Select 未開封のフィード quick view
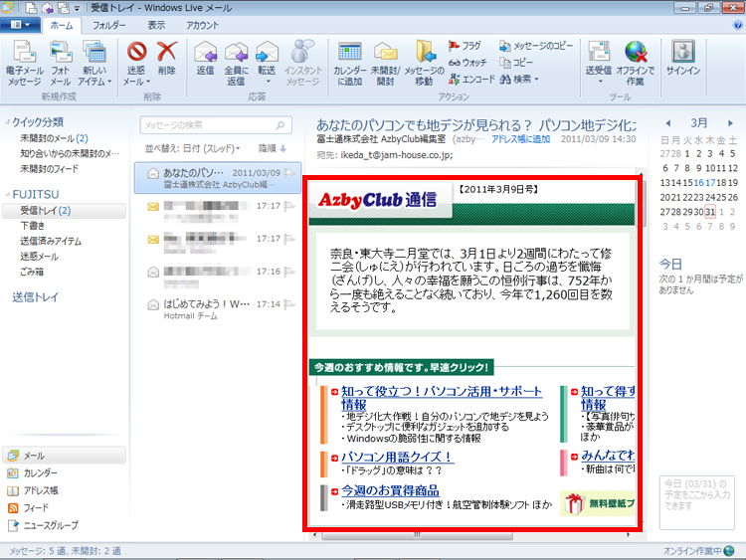Screen dimensions: 746x560 49,168
